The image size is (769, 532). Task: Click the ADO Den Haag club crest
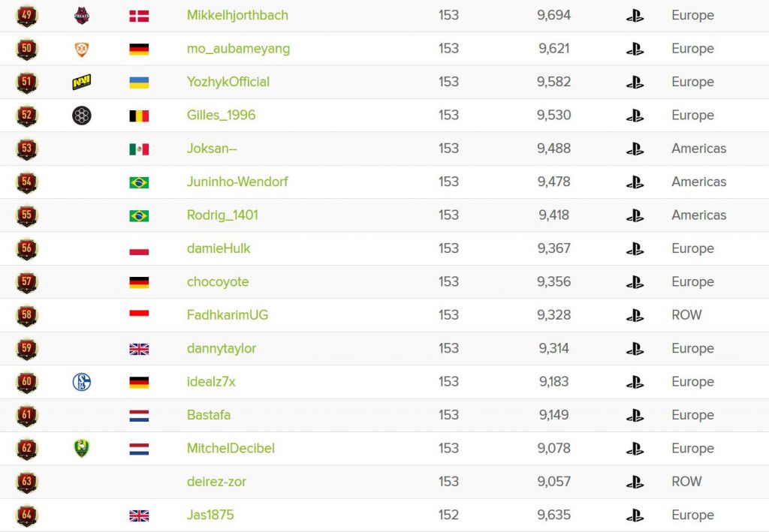(x=82, y=449)
